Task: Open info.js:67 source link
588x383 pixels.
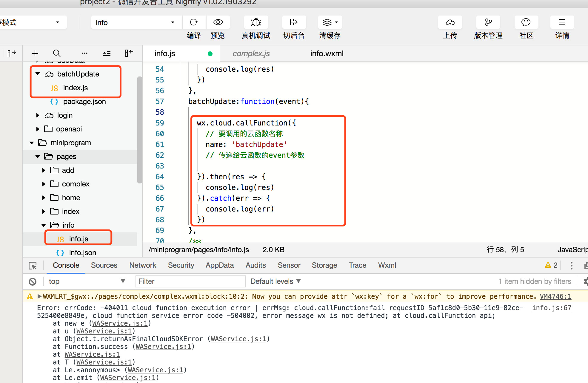Action: (551, 308)
